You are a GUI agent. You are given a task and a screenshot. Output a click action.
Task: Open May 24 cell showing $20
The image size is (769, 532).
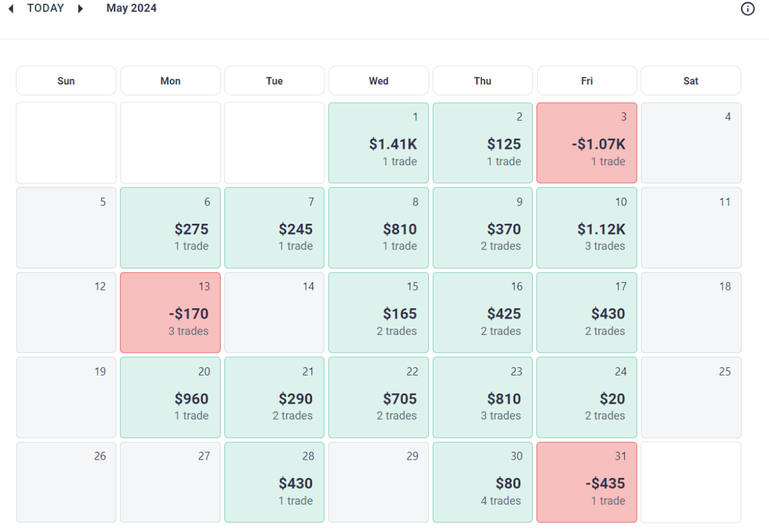tap(587, 397)
